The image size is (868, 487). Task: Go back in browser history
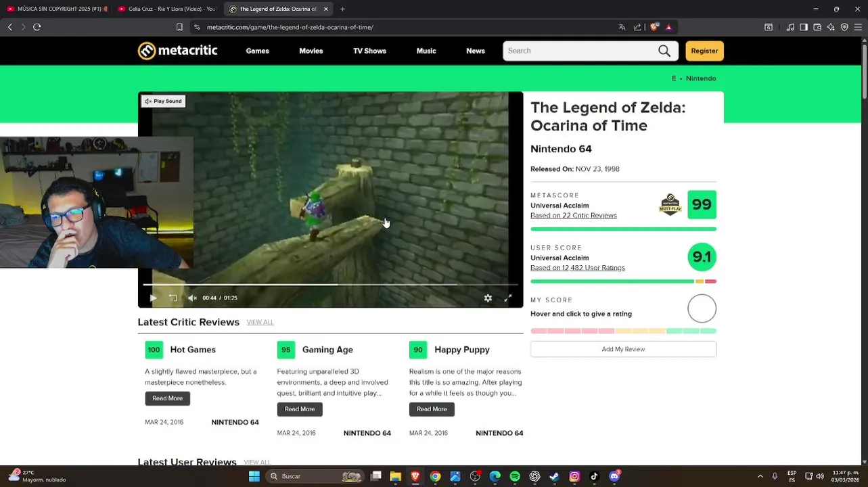click(9, 27)
